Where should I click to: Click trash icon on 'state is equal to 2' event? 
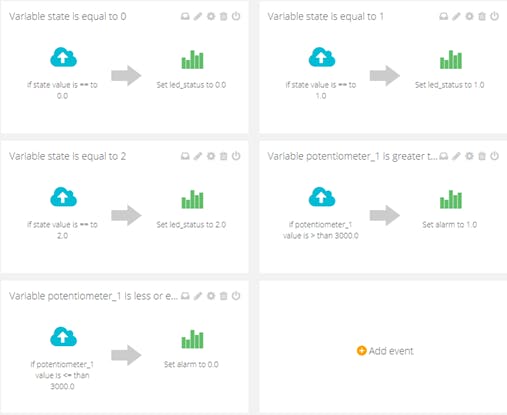coord(224,156)
